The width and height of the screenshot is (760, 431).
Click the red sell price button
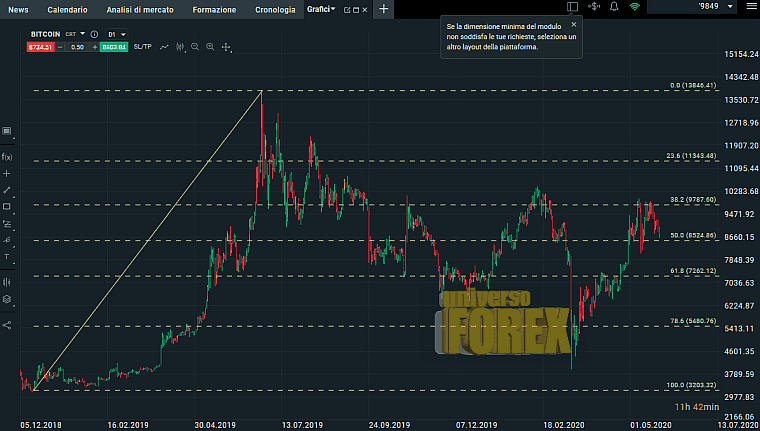point(40,47)
